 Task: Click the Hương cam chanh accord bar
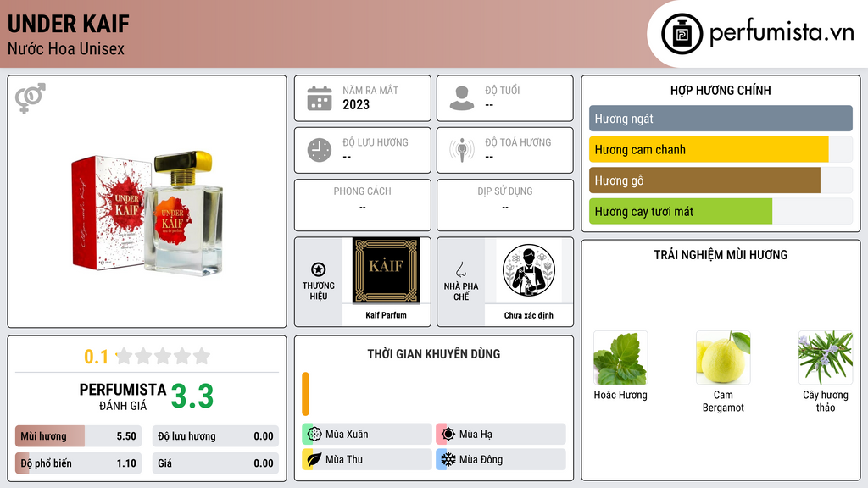coord(721,149)
